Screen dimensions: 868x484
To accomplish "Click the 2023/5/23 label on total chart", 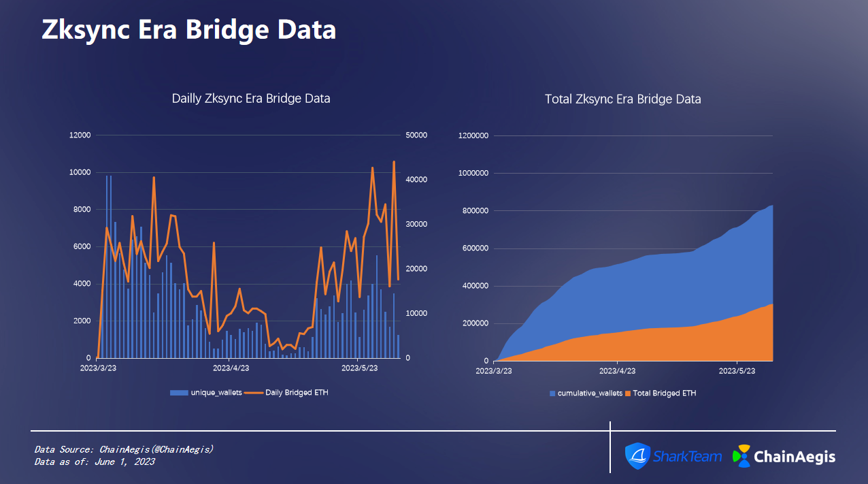I will pos(737,371).
